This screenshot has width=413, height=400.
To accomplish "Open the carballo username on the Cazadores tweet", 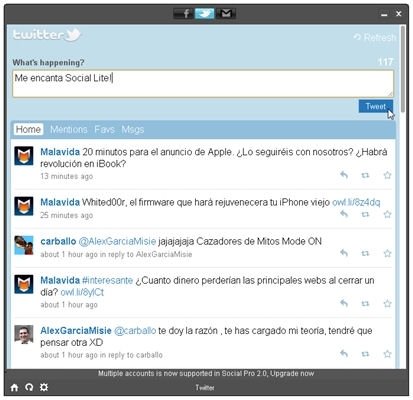I will (58, 241).
